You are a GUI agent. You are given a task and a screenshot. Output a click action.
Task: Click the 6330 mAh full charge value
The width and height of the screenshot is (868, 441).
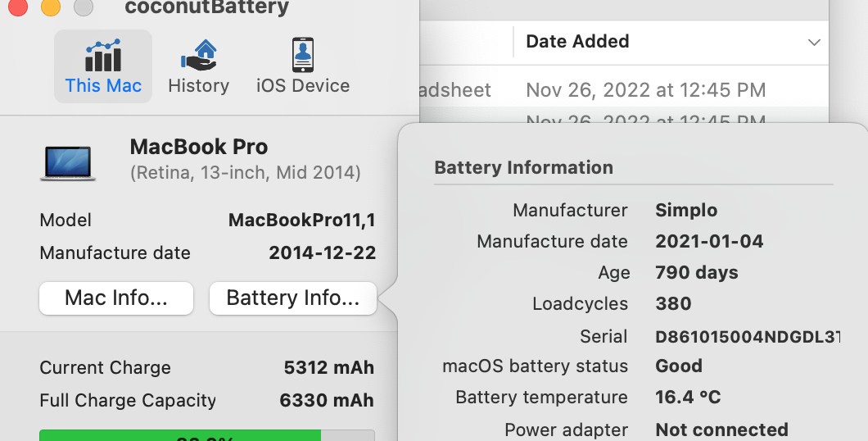pyautogui.click(x=327, y=401)
